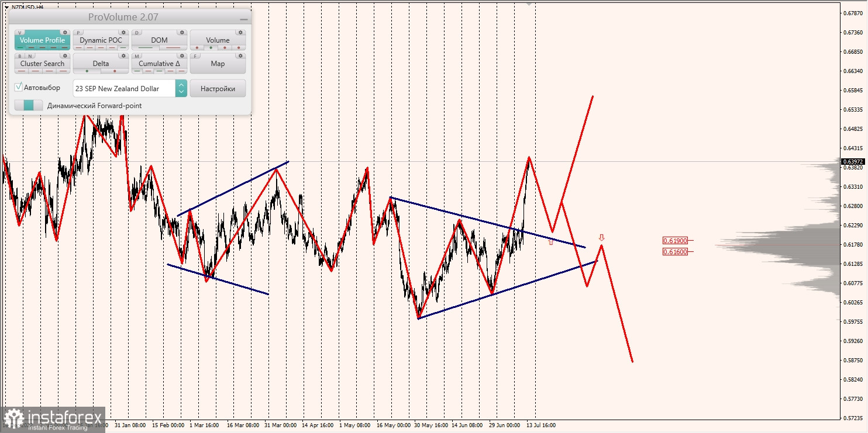Open Dynamic POC gear settings
Image resolution: width=868 pixels, height=433 pixels.
point(123,33)
